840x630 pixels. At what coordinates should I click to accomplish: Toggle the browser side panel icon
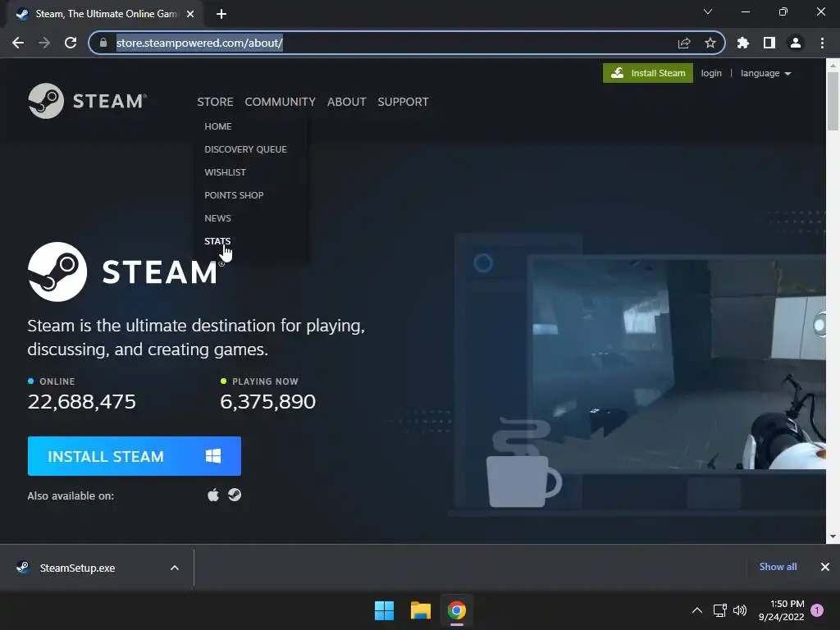click(769, 43)
